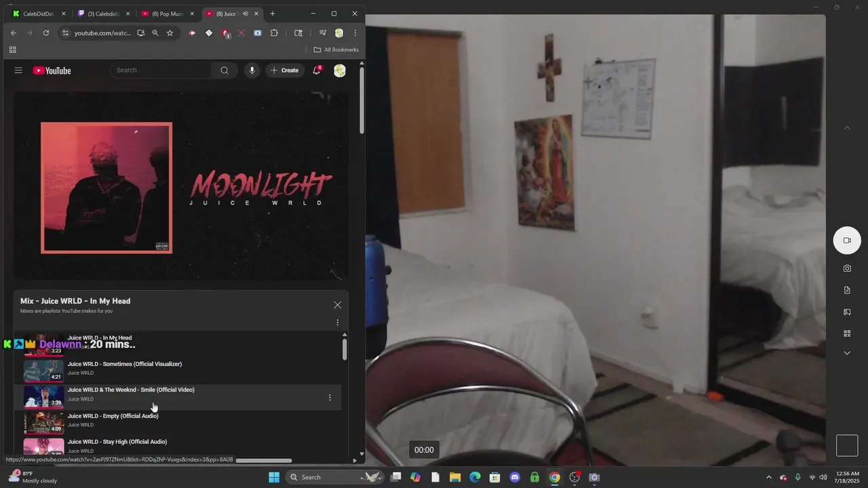Select document scan mode in Camera
Screen dimensions: 868x488
coord(847,290)
